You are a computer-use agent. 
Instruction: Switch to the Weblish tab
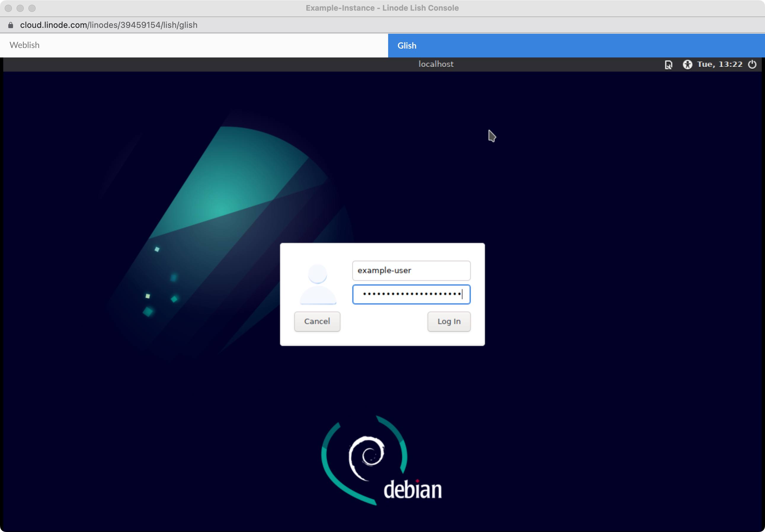pos(24,45)
